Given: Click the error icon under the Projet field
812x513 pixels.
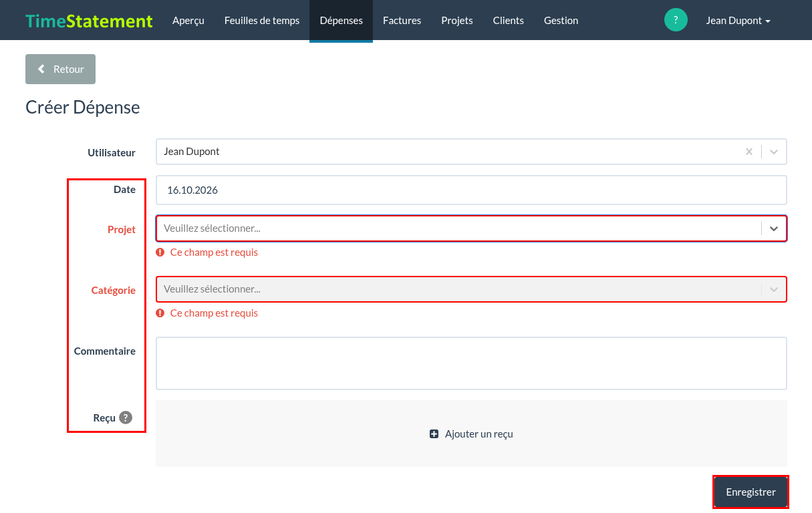Looking at the screenshot, I should (160, 252).
